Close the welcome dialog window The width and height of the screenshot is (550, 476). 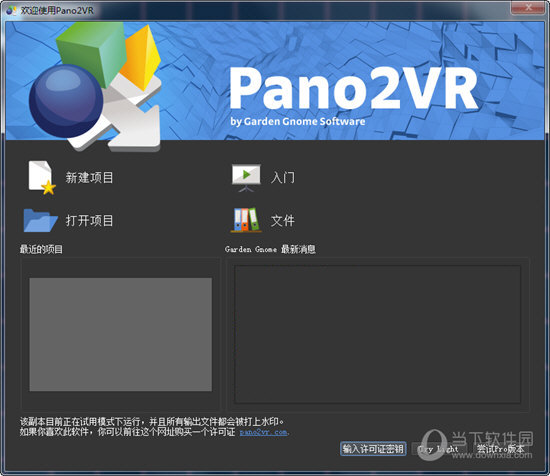528,7
